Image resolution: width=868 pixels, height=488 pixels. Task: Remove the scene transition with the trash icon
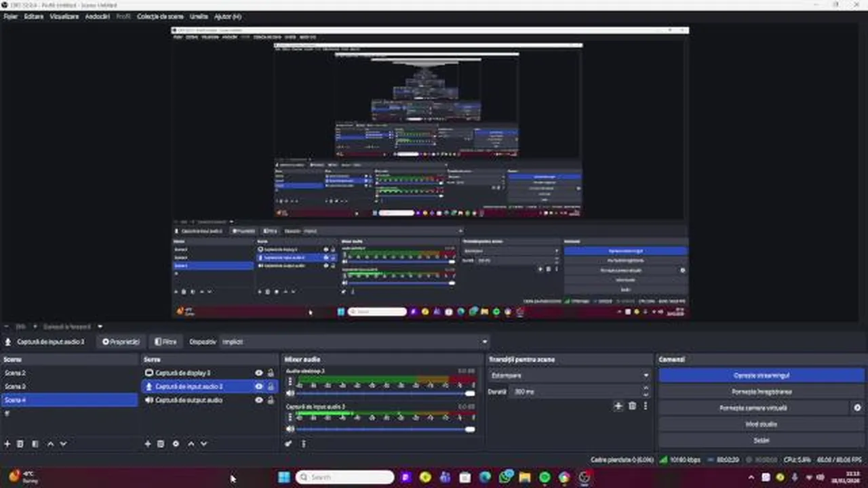coord(632,406)
